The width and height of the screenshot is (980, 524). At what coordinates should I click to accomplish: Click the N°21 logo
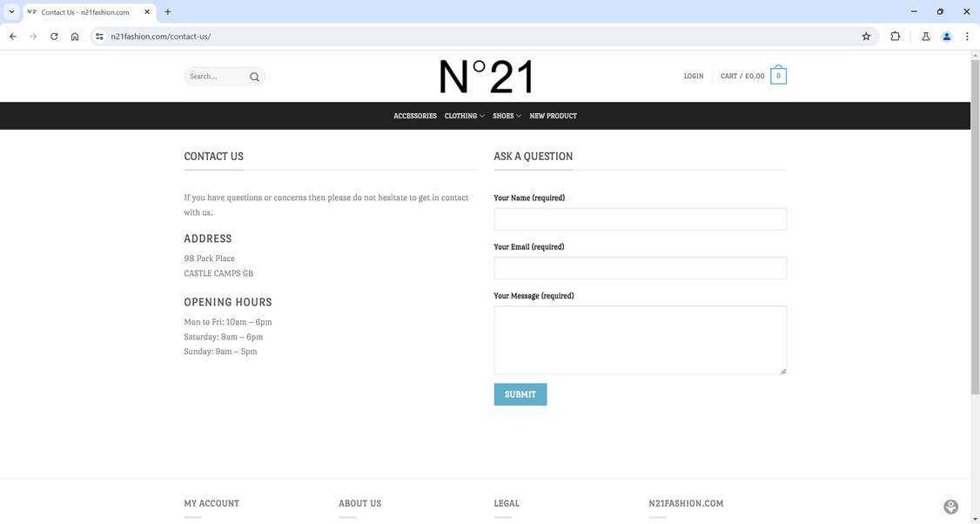(486, 77)
